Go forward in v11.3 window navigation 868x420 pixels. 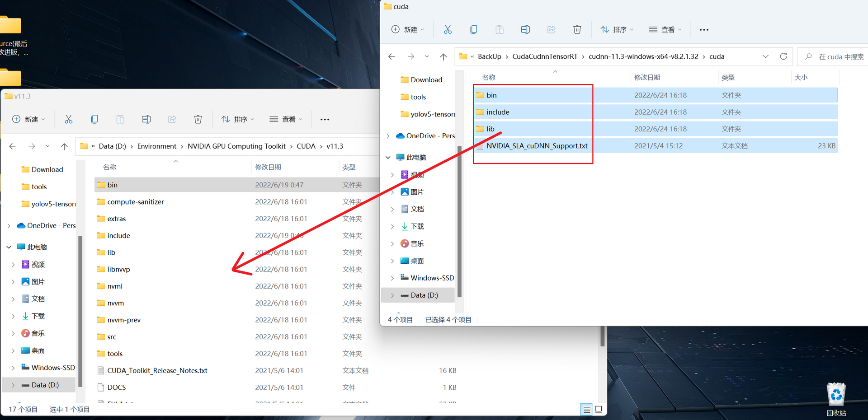coord(31,146)
